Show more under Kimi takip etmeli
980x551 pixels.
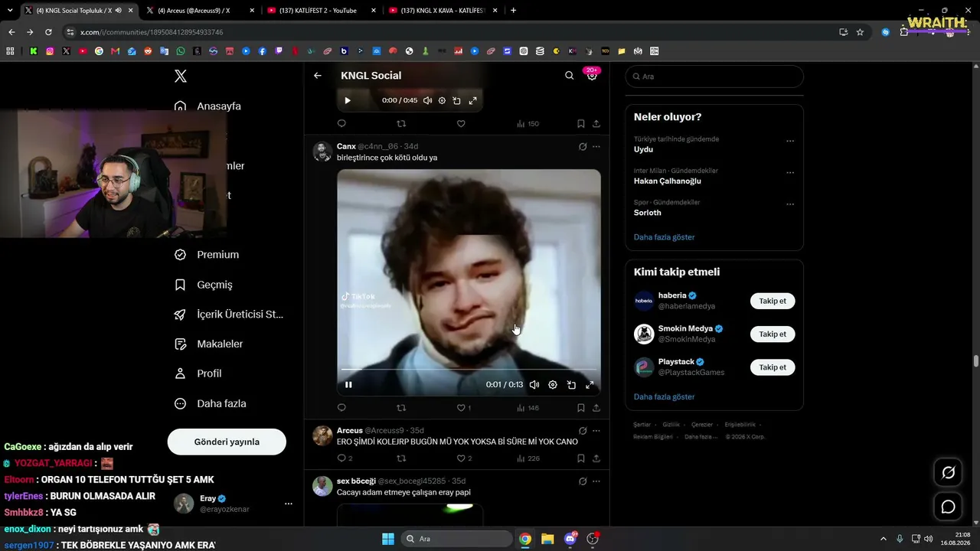point(664,397)
